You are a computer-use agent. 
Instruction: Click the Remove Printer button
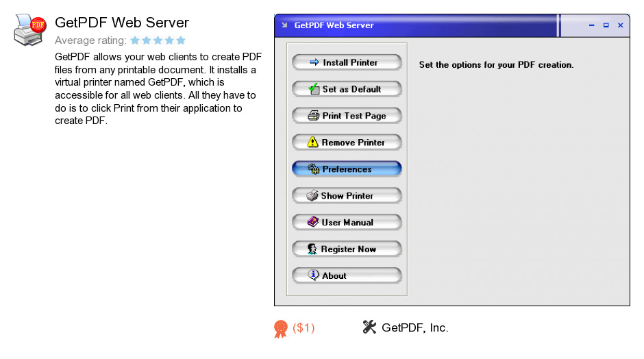pos(347,143)
